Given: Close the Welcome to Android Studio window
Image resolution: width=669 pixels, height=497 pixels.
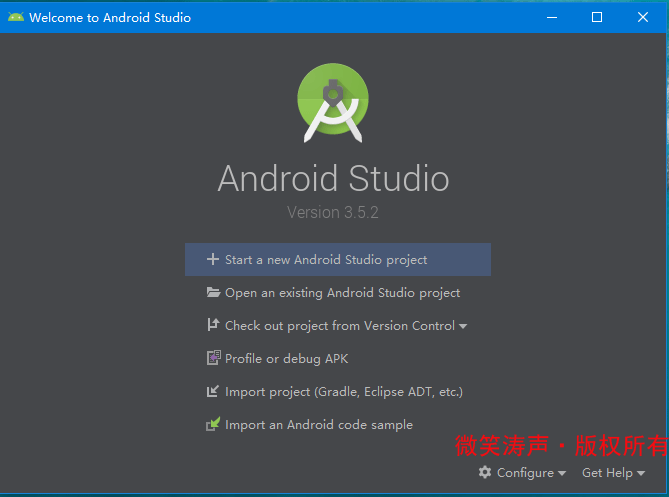Looking at the screenshot, I should coord(643,17).
